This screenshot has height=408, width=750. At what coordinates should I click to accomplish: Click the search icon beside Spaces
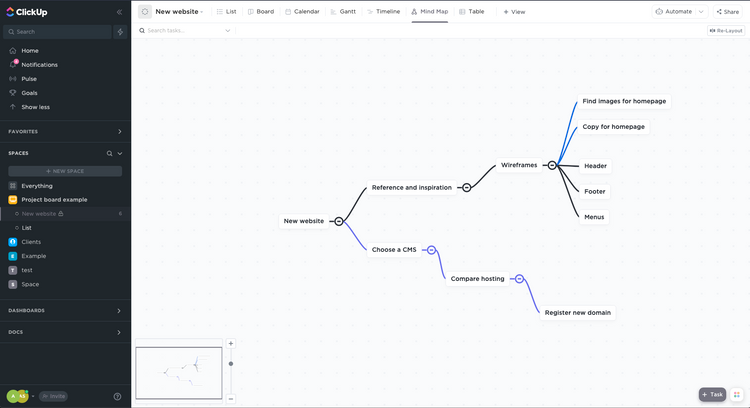[x=110, y=154]
